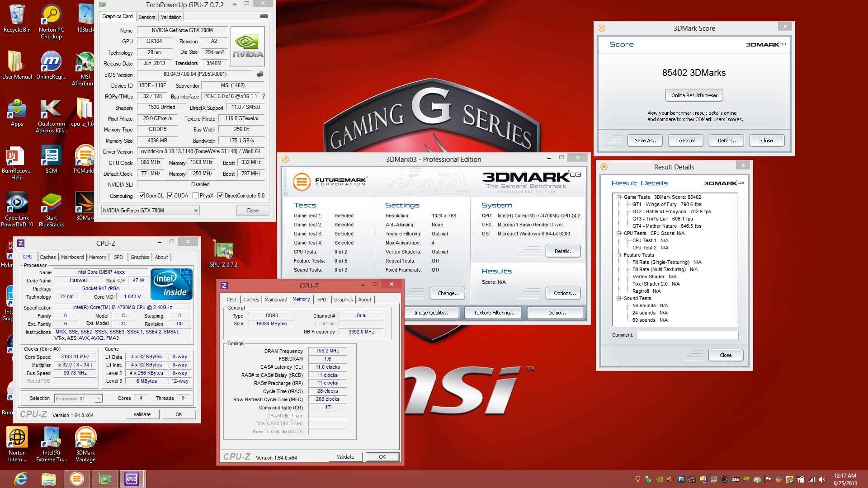This screenshot has width=868, height=488.
Task: Click the Details button in 3DMark Score
Action: [x=726, y=141]
